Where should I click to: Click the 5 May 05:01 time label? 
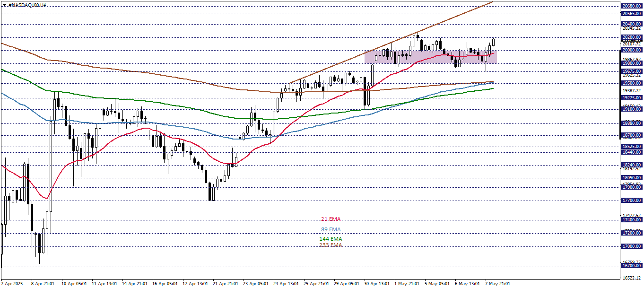pos(437,284)
